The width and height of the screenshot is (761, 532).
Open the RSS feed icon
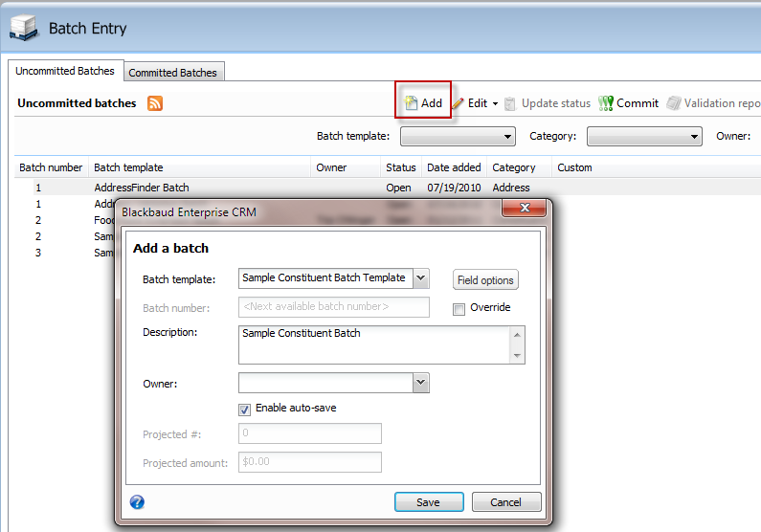click(155, 103)
